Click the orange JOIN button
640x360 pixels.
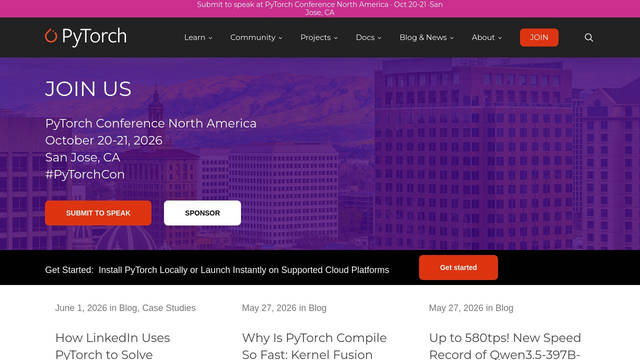539,38
